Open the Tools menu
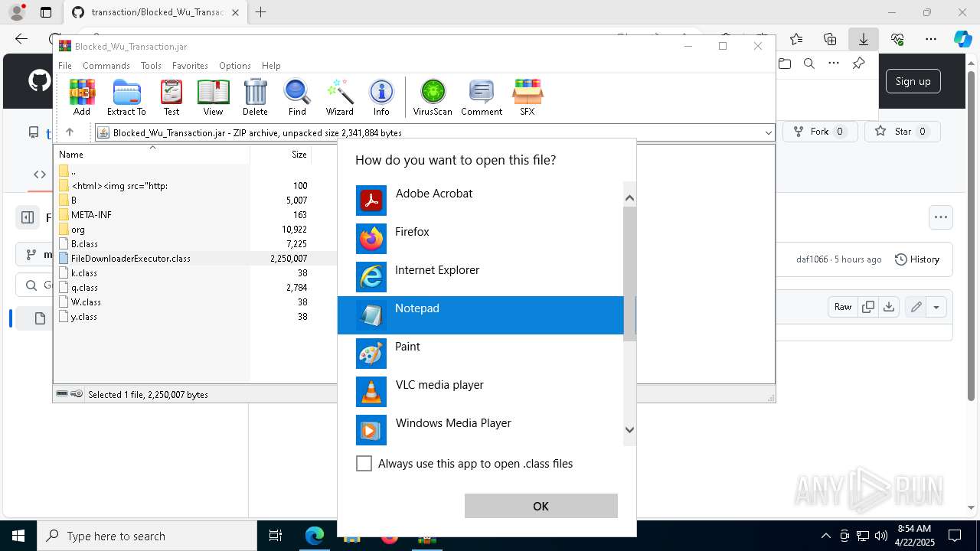This screenshot has height=551, width=980. 151,66
